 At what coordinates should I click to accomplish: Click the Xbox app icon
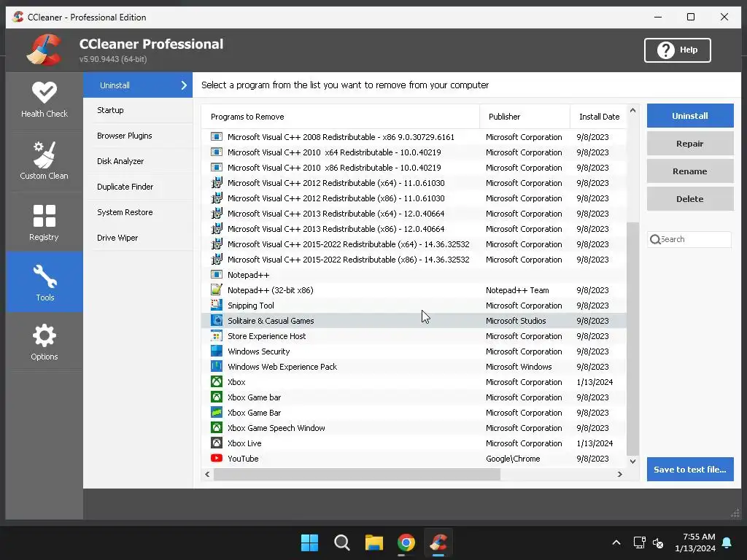(216, 381)
